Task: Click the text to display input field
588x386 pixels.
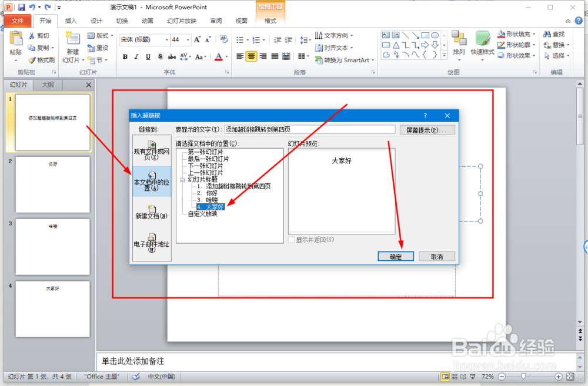Action: (310, 129)
